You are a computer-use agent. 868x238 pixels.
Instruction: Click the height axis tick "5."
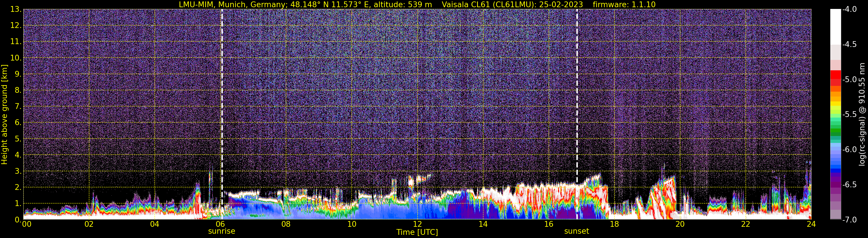pyautogui.click(x=18, y=139)
